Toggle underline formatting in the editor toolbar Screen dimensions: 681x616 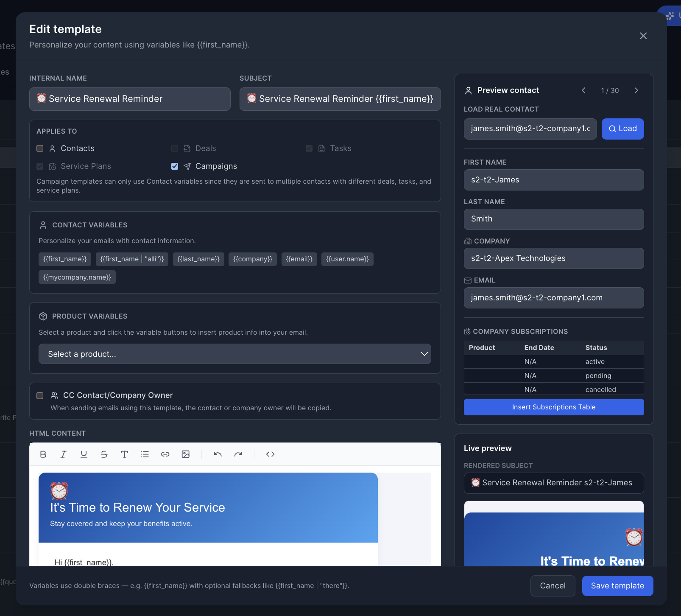point(84,454)
